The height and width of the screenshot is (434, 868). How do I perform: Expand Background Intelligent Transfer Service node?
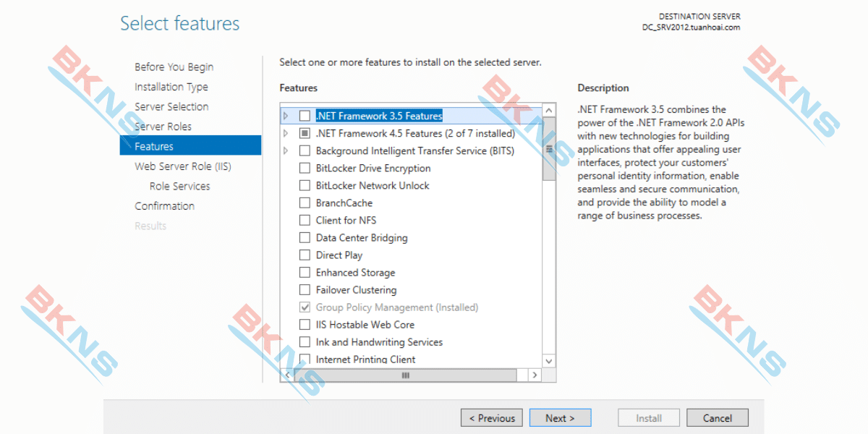(286, 150)
